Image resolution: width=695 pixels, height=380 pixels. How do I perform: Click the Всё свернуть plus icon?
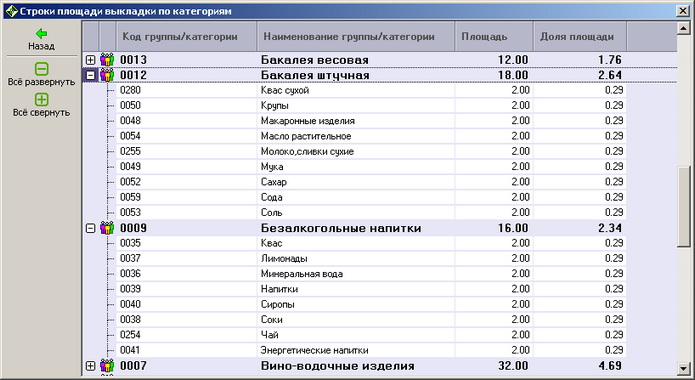pyautogui.click(x=41, y=99)
